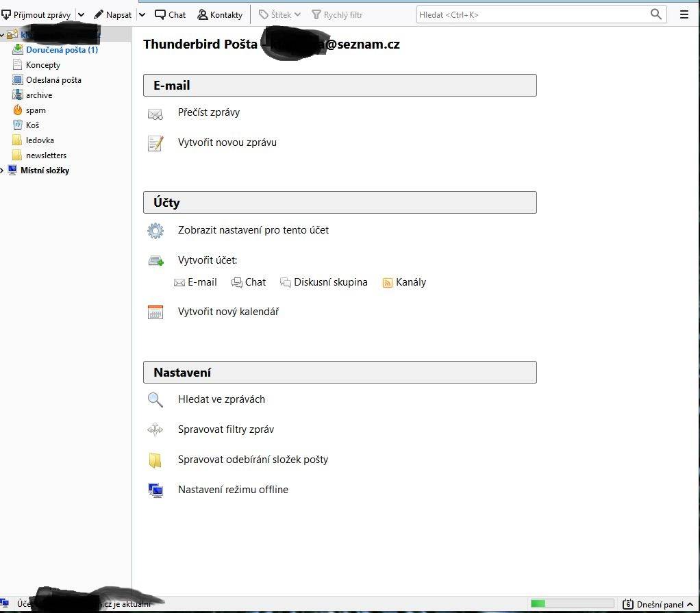Viewport: 700px width, 613px height.
Task: Open Doručená pošta inbox folder
Action: (x=62, y=50)
